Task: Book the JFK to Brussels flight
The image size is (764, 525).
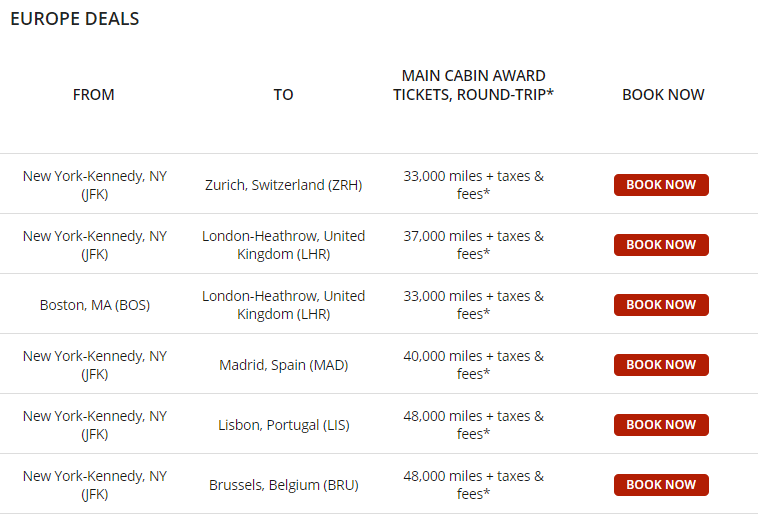Action: coord(661,485)
